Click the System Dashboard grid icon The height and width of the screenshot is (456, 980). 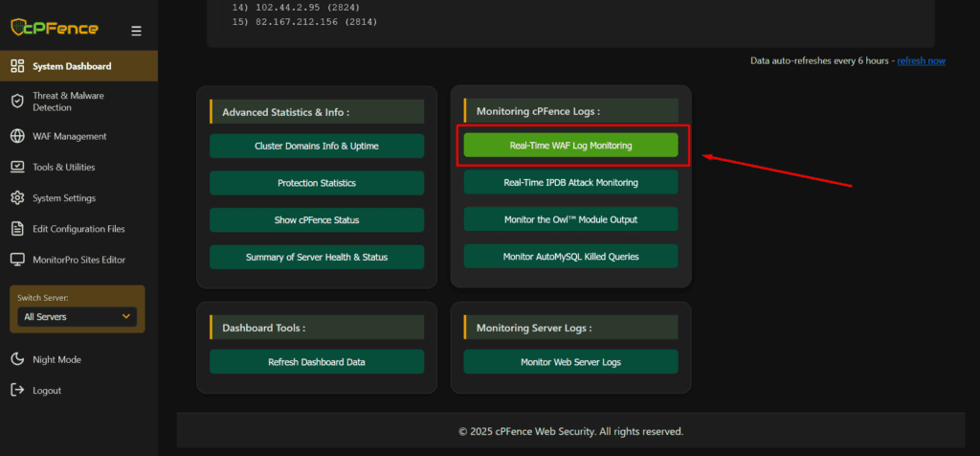[16, 66]
